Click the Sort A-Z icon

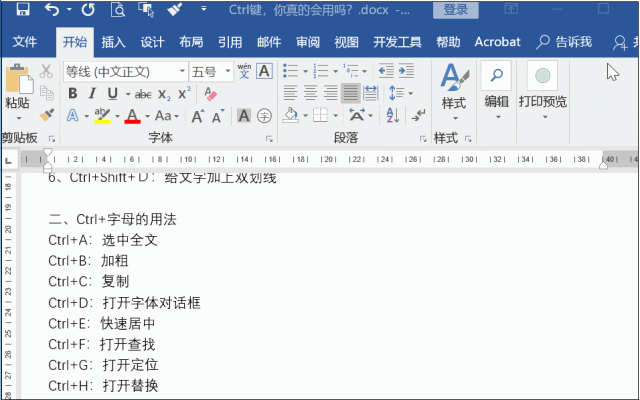tap(392, 116)
